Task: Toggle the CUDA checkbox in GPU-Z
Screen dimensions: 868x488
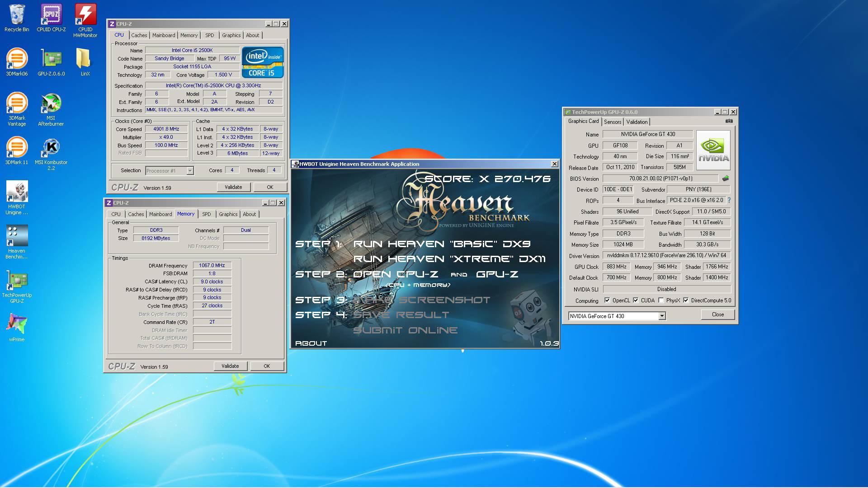Action: [636, 300]
